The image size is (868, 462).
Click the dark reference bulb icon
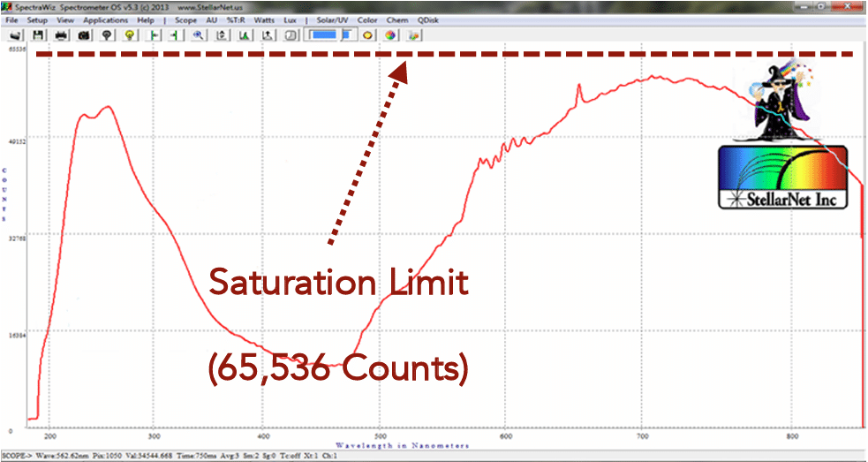[107, 35]
